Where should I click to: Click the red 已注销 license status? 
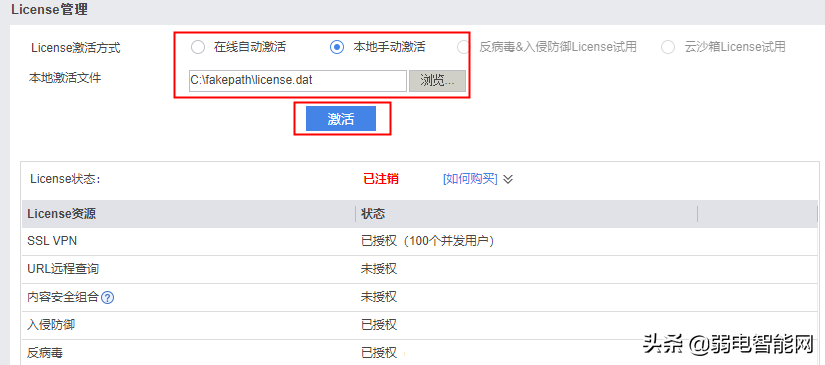(x=381, y=179)
